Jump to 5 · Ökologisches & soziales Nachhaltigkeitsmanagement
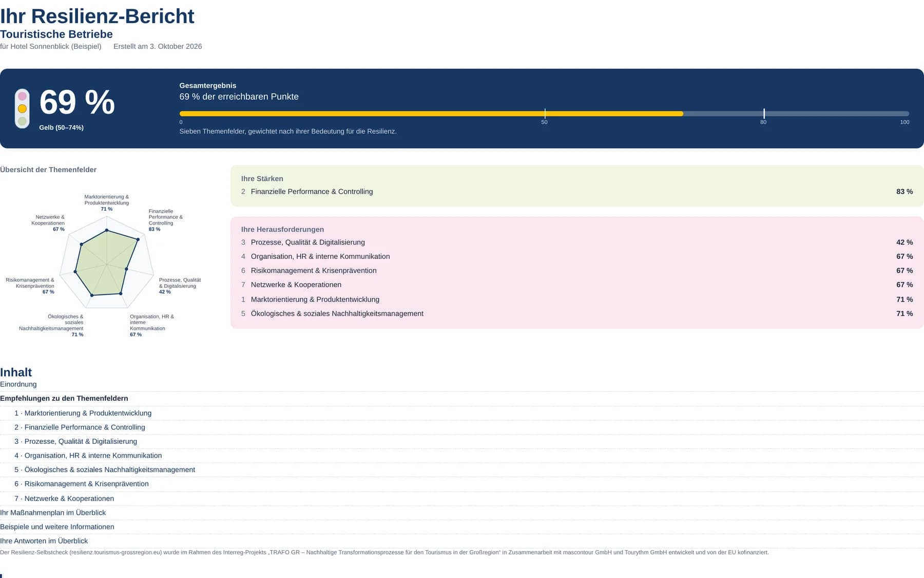The height and width of the screenshot is (578, 924). pyautogui.click(x=105, y=470)
